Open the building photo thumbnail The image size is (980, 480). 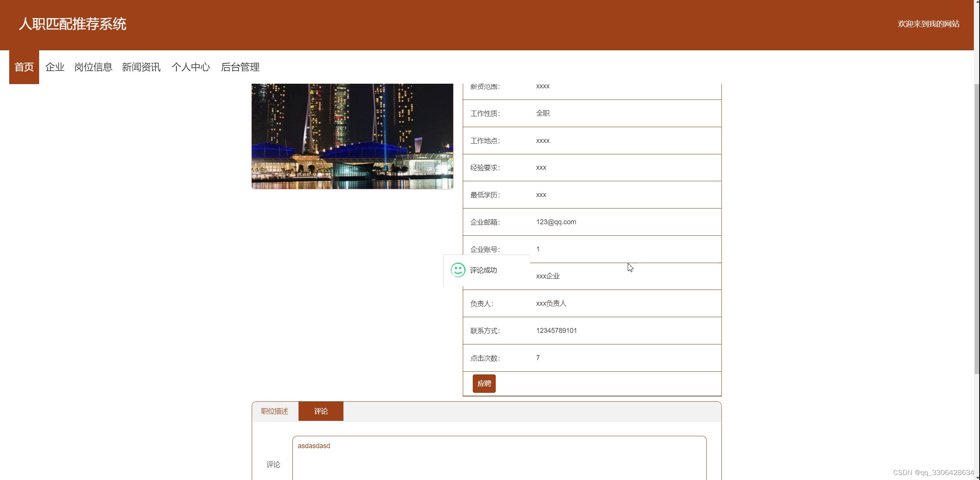[x=351, y=136]
